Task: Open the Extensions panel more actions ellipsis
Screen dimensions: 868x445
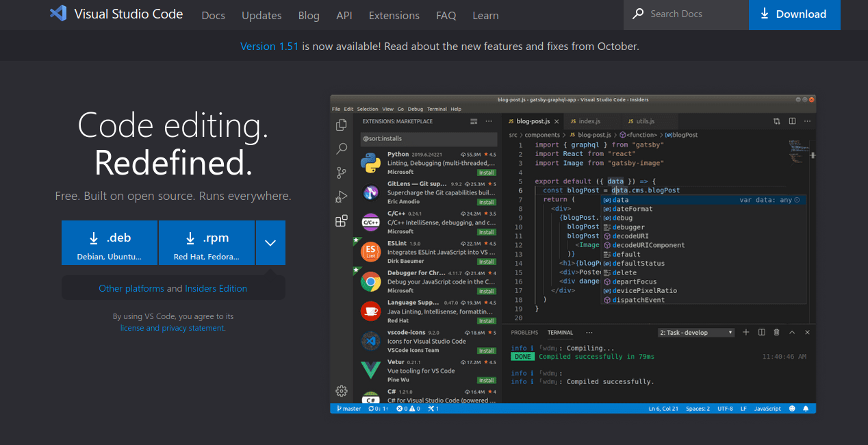Action: pos(489,121)
